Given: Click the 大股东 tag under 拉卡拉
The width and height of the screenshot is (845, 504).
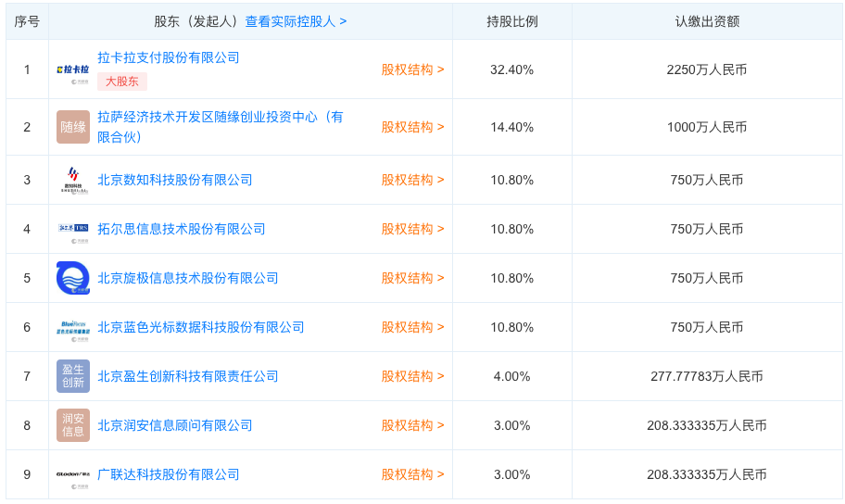Looking at the screenshot, I should point(122,82).
